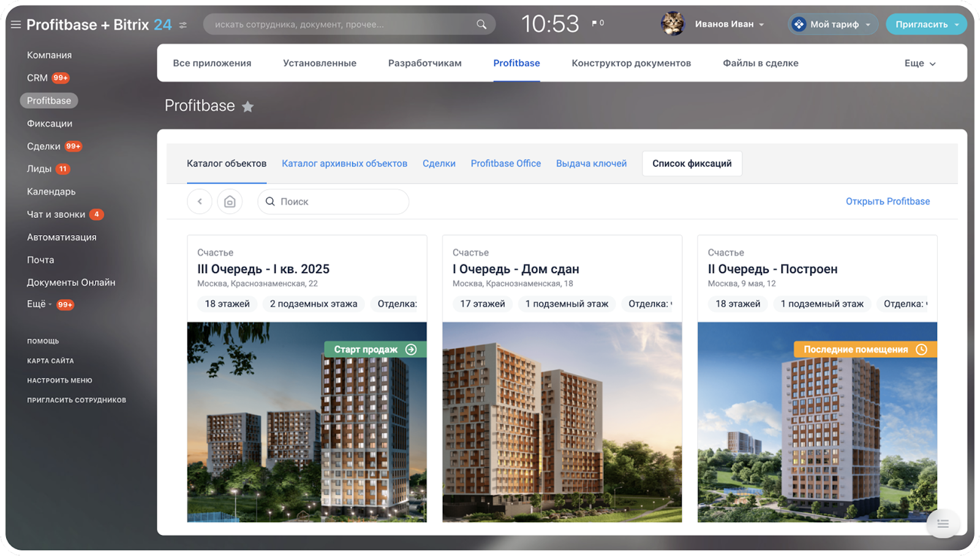Viewport: 980px width, 556px height.
Task: Open the 'Установленные' tab
Action: [320, 63]
